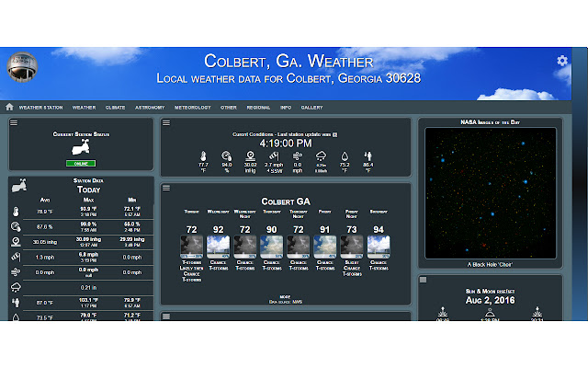Click the Colbert water tower logo

22,67
